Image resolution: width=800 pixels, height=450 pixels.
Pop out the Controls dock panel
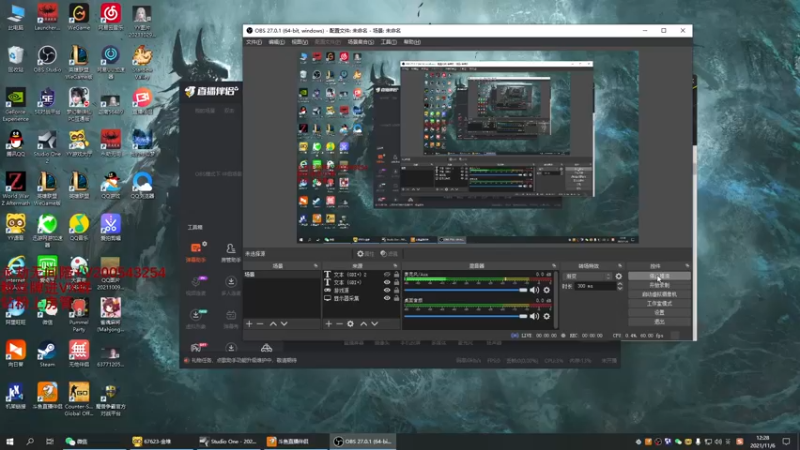coord(687,266)
